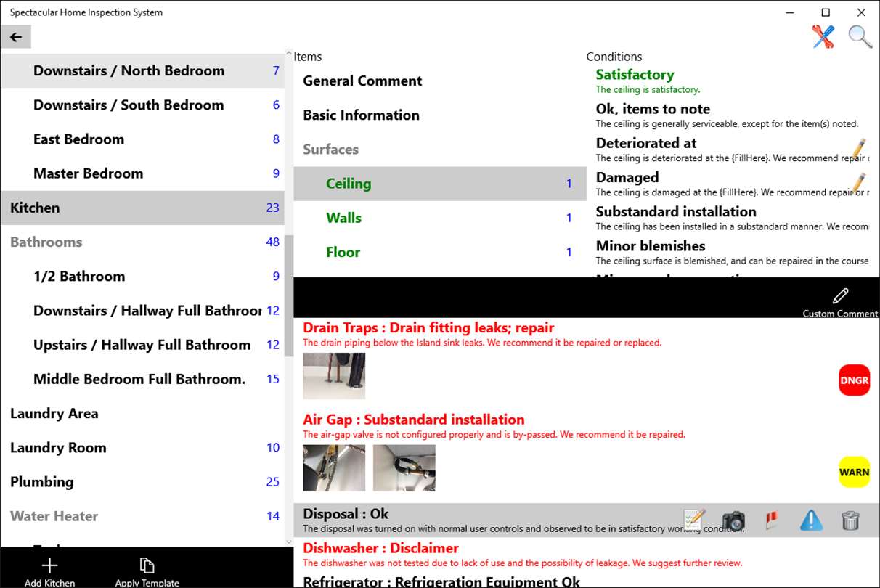Select Plumbing section
Screen dimensions: 880x588
tap(142, 481)
